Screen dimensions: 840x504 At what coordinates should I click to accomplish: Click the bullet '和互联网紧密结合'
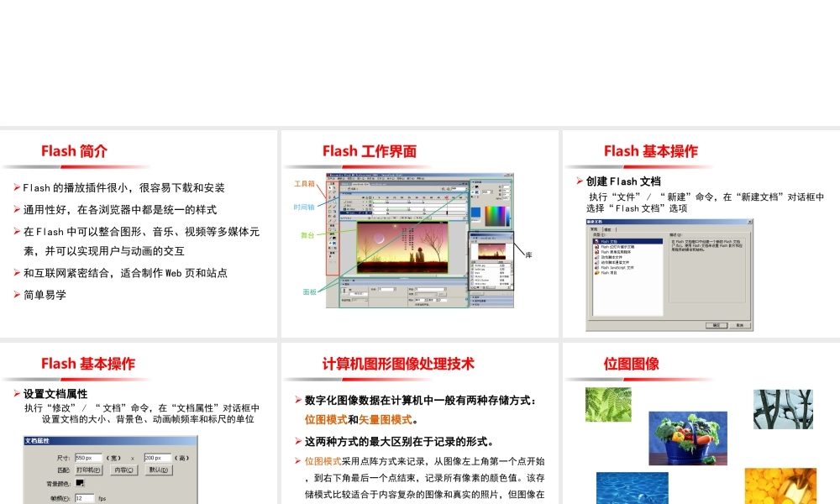[125, 273]
